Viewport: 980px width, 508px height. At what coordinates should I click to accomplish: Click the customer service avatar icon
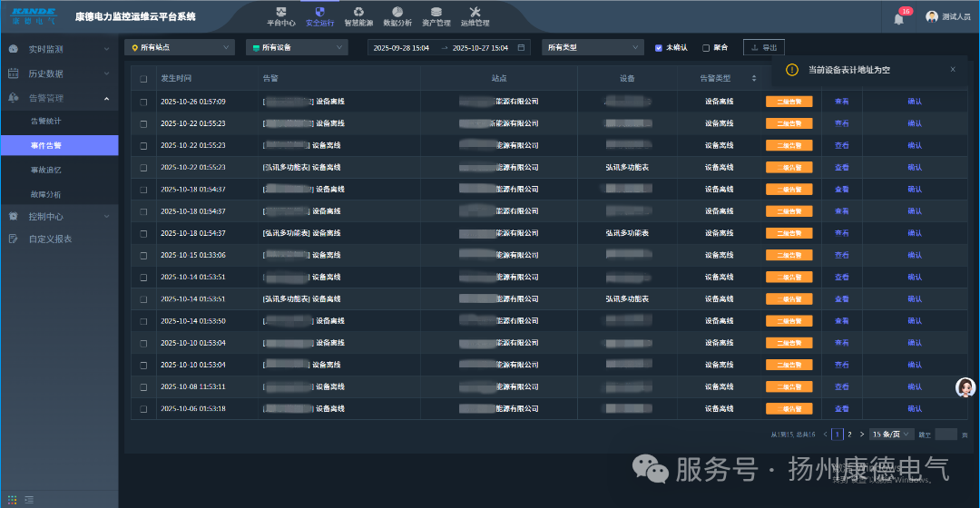tap(965, 387)
